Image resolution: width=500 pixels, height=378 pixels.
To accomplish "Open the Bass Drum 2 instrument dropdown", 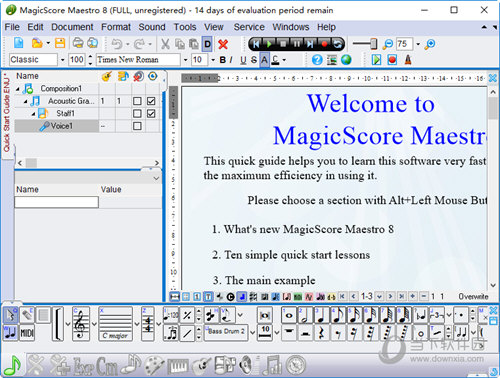I will click(x=252, y=332).
